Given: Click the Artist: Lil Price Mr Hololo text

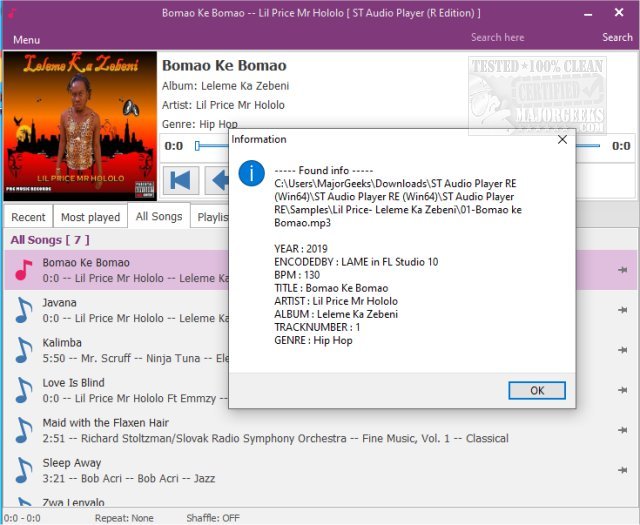Looking at the screenshot, I should pyautogui.click(x=223, y=105).
